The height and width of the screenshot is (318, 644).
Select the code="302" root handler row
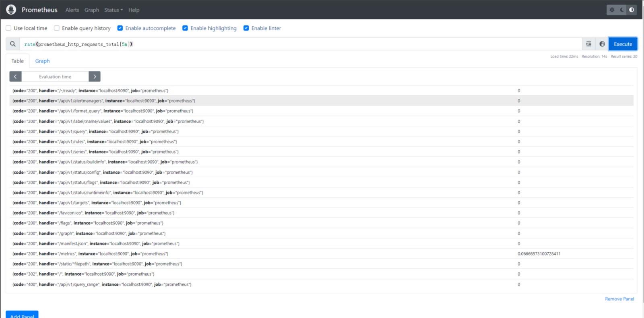(x=321, y=274)
